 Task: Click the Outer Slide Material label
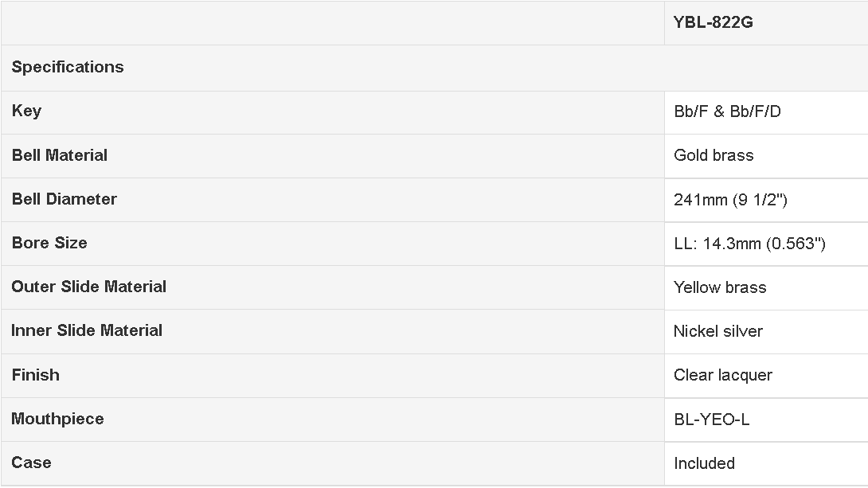89,286
